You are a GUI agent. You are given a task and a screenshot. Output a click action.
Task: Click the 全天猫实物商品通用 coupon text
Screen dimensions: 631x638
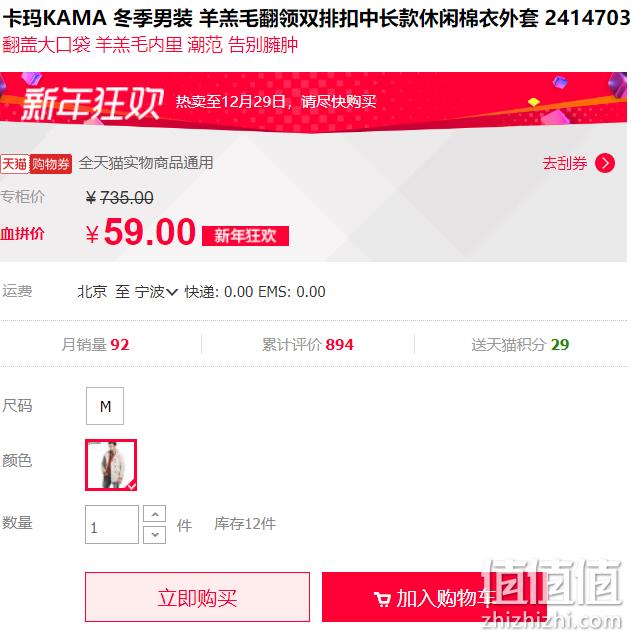tap(146, 163)
